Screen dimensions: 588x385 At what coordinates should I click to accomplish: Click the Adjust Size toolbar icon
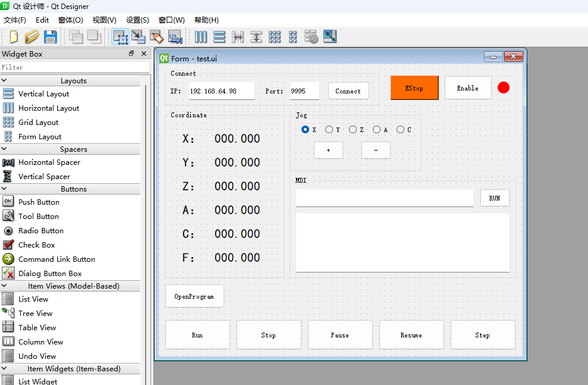click(x=329, y=37)
